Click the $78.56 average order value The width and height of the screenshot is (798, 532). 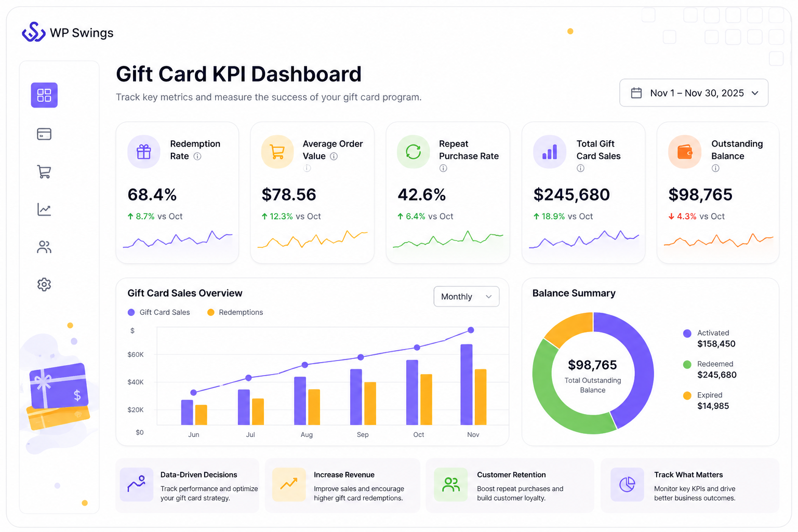click(x=289, y=195)
